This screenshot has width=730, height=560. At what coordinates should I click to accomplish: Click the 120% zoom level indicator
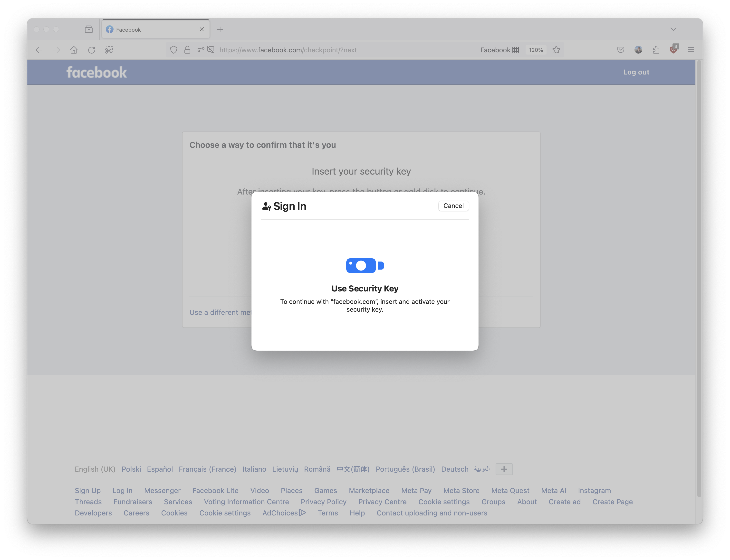pyautogui.click(x=536, y=50)
